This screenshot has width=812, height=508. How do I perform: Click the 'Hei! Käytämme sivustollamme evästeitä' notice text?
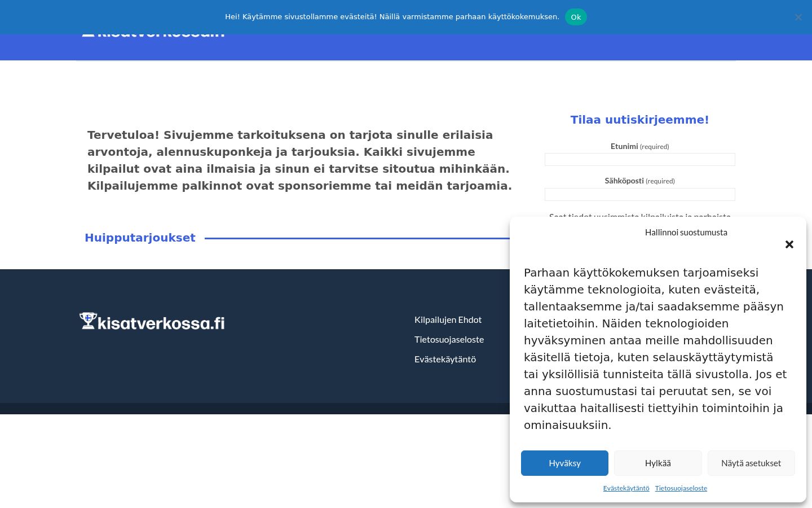pyautogui.click(x=392, y=17)
